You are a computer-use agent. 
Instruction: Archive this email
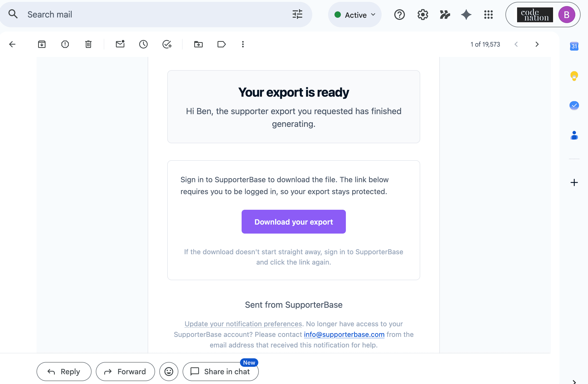pyautogui.click(x=42, y=44)
